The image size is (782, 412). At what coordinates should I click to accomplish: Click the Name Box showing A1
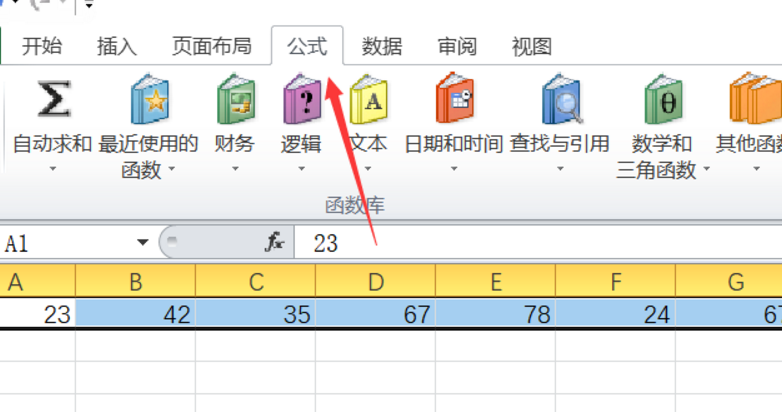[67, 243]
